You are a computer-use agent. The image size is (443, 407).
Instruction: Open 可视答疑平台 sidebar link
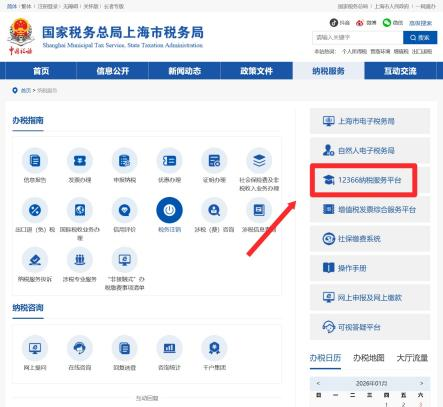(x=370, y=327)
